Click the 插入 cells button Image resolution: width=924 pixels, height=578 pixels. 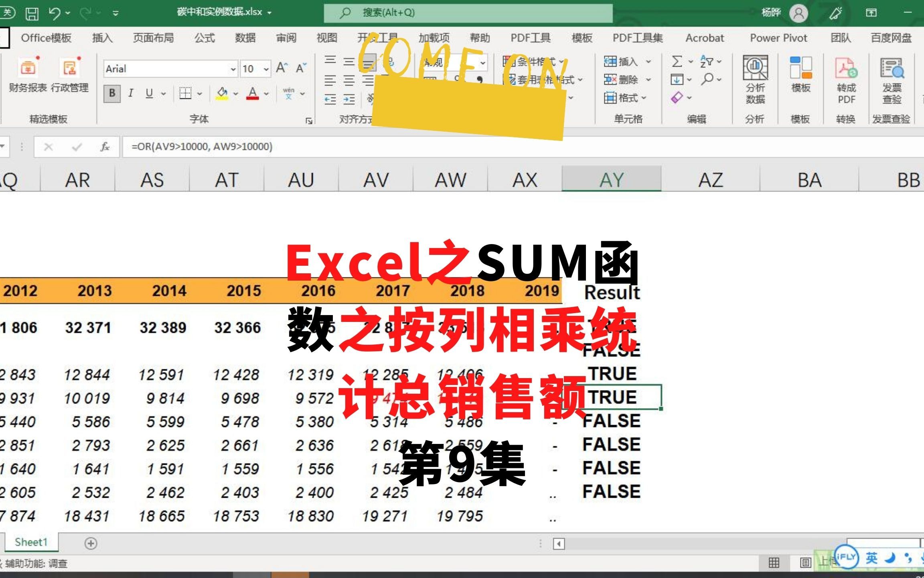pos(621,61)
